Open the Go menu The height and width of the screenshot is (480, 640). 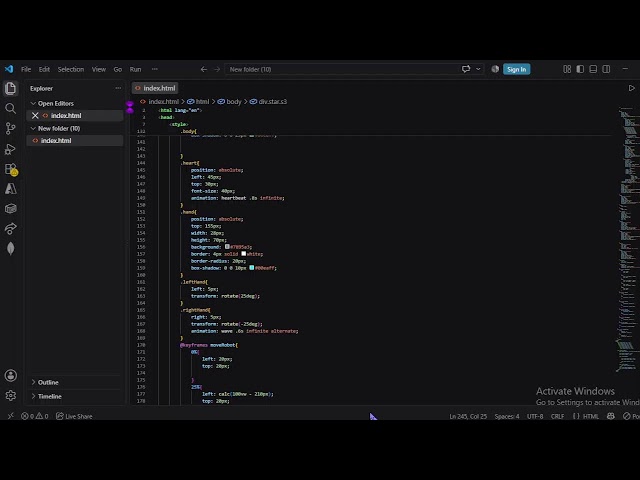coord(118,69)
